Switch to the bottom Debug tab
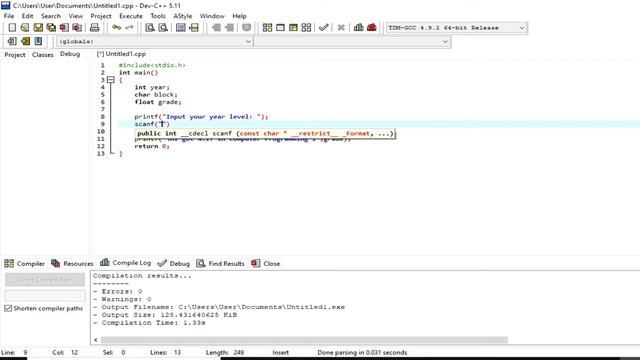 click(173, 264)
